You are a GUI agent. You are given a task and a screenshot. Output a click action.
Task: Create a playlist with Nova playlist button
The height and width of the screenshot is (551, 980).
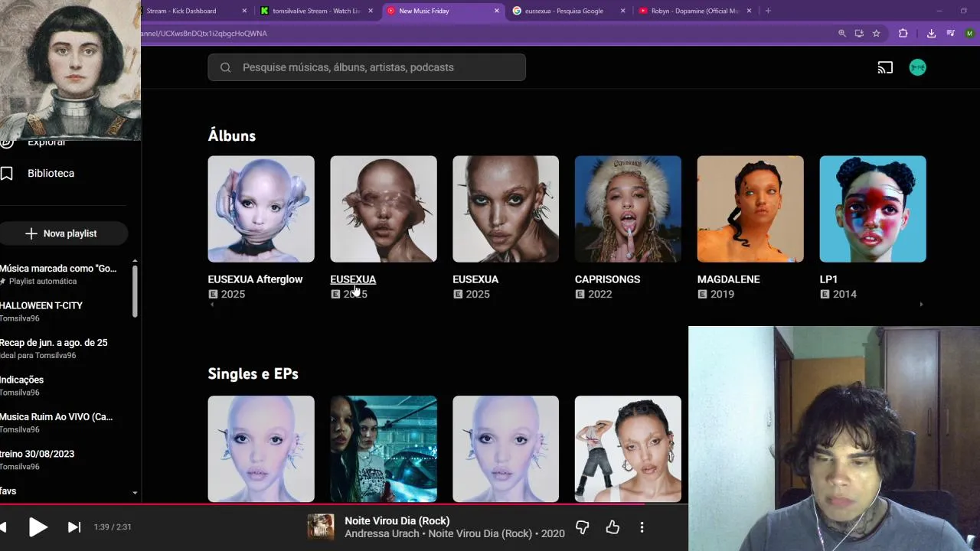(x=64, y=233)
